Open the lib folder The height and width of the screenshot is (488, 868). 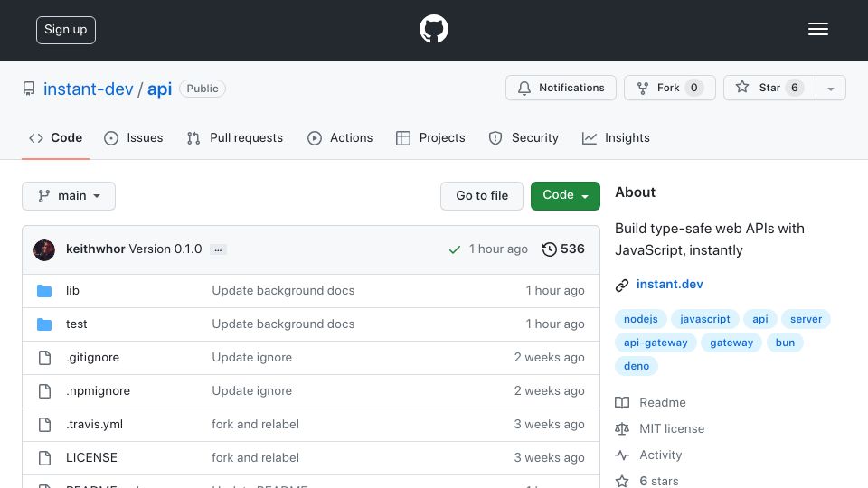(x=72, y=290)
